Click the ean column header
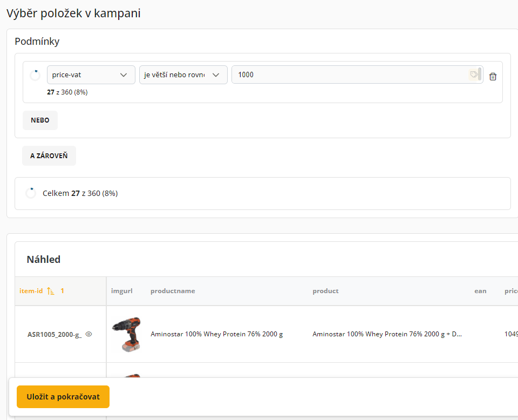This screenshot has height=420, width=518. [480, 291]
